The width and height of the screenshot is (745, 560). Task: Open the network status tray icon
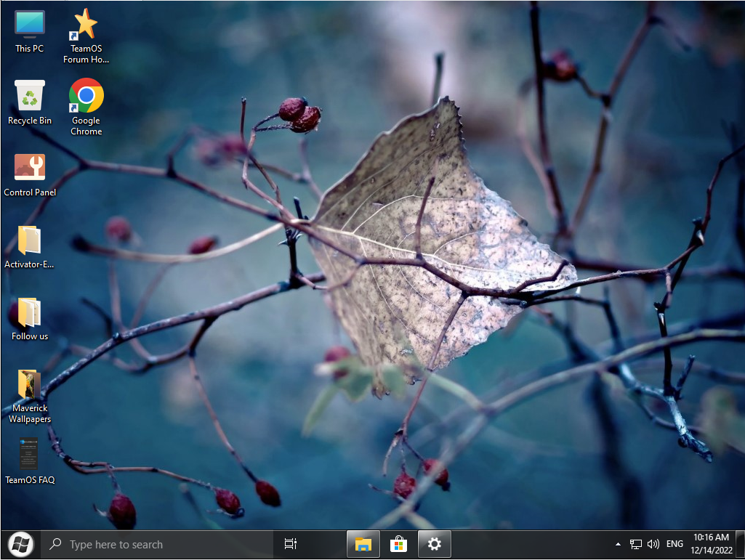click(636, 544)
